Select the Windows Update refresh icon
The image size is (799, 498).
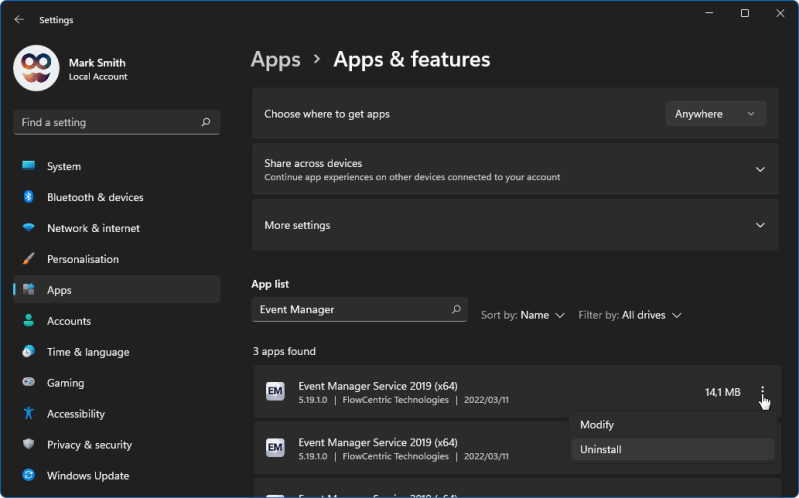pyautogui.click(x=29, y=475)
